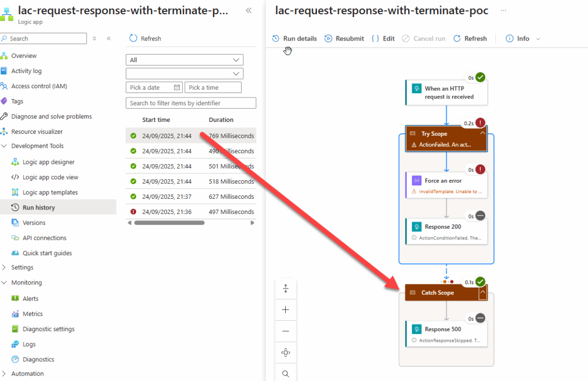Click the Resubmit button

pyautogui.click(x=344, y=38)
